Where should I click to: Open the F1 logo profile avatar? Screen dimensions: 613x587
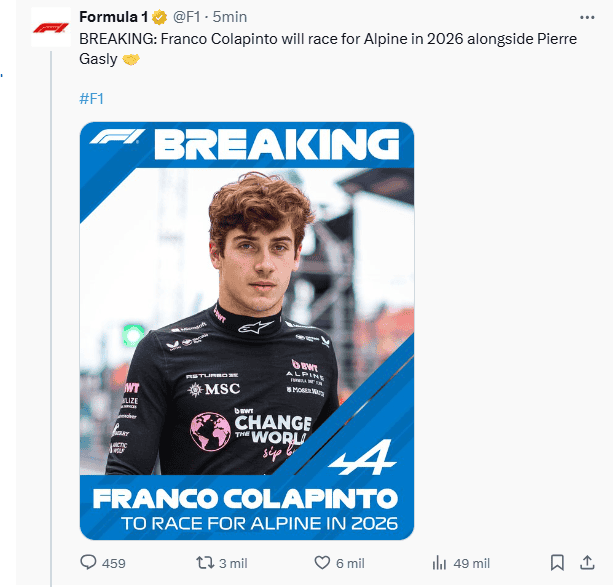point(52,28)
